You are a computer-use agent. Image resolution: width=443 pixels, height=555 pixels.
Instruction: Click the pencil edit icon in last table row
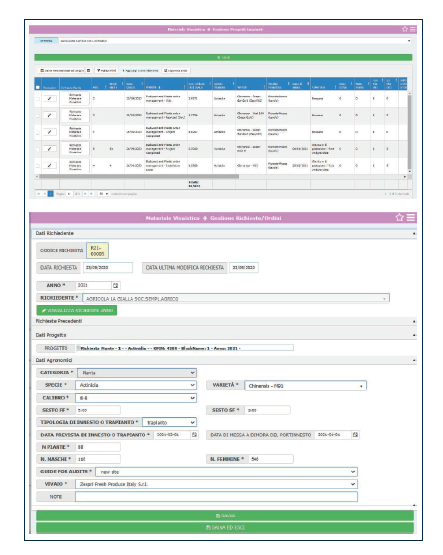click(50, 165)
